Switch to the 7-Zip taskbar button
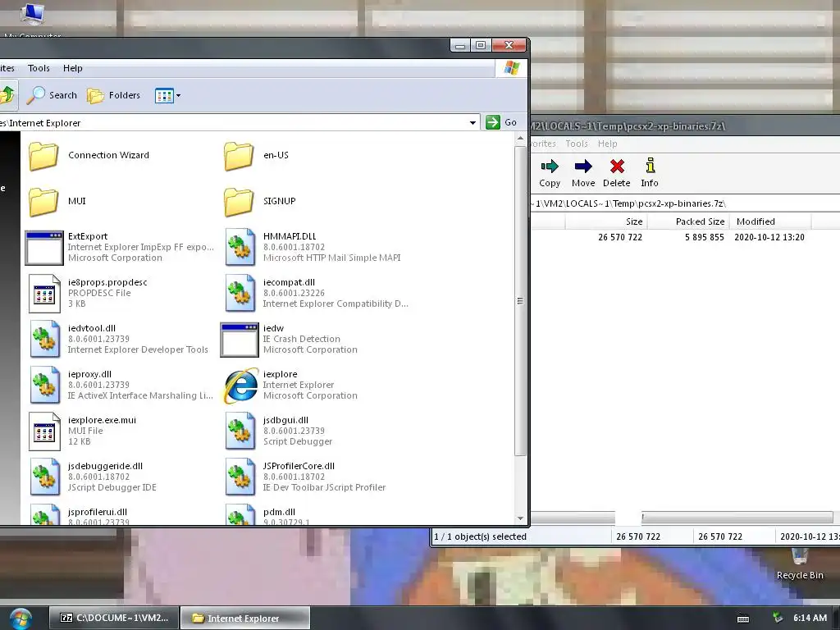 [113, 618]
